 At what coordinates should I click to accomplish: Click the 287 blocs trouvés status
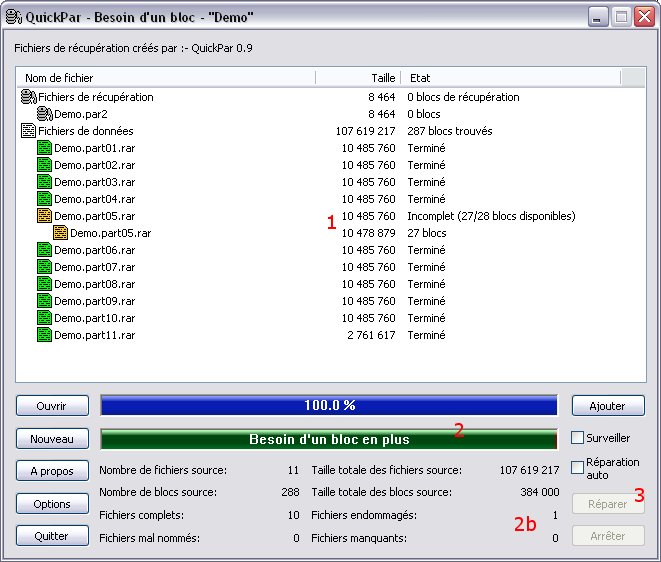(x=450, y=131)
